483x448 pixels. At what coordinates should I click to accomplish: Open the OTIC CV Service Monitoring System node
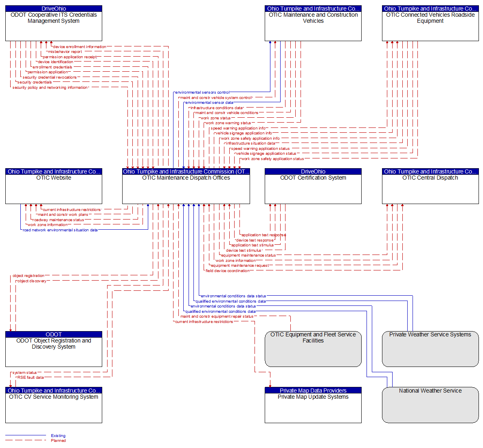point(54,405)
